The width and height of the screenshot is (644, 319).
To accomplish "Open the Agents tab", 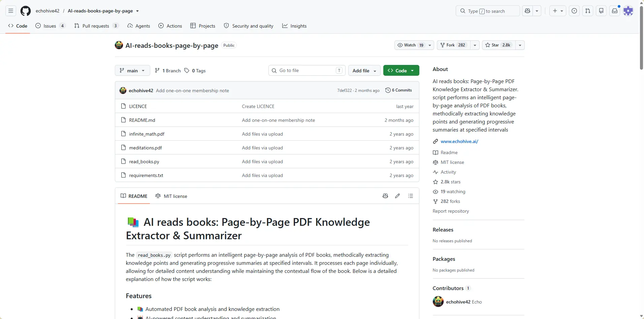I will [x=139, y=26].
